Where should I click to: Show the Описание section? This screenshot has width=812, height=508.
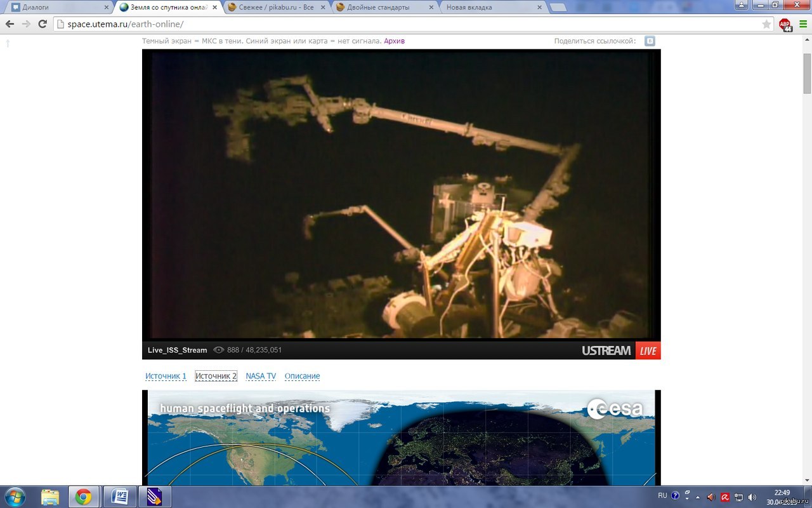pyautogui.click(x=302, y=376)
